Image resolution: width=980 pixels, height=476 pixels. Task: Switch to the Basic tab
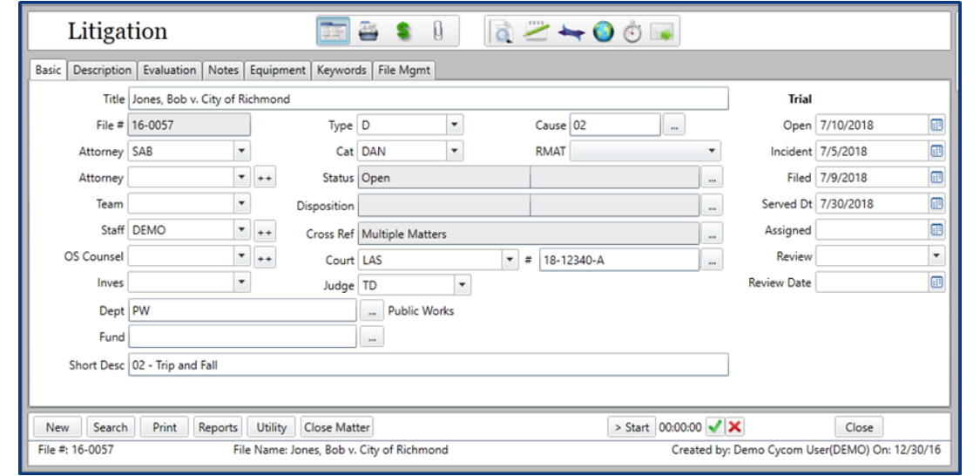point(48,70)
